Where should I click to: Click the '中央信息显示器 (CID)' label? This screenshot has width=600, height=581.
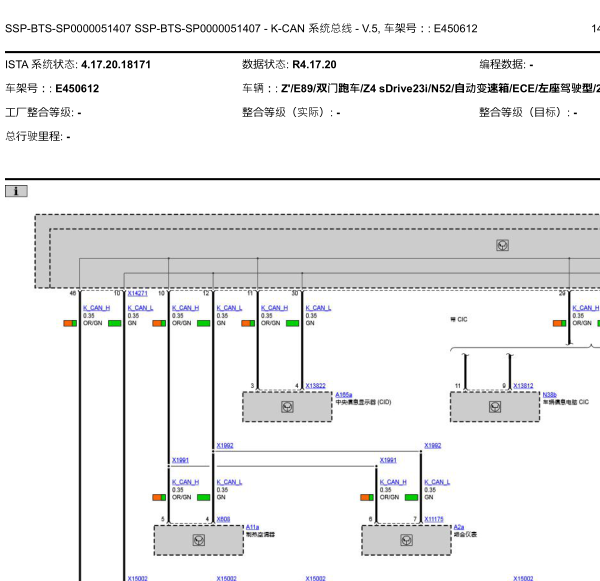(x=363, y=402)
